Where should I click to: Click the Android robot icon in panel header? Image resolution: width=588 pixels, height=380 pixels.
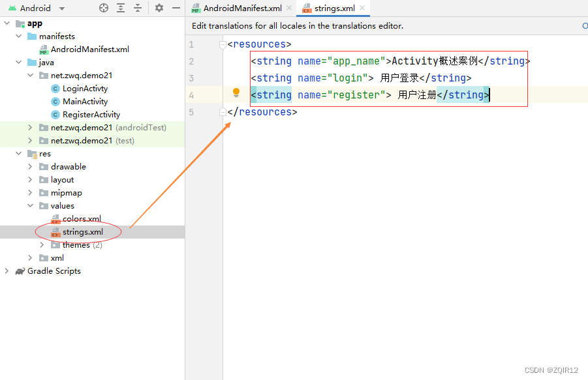(12, 8)
